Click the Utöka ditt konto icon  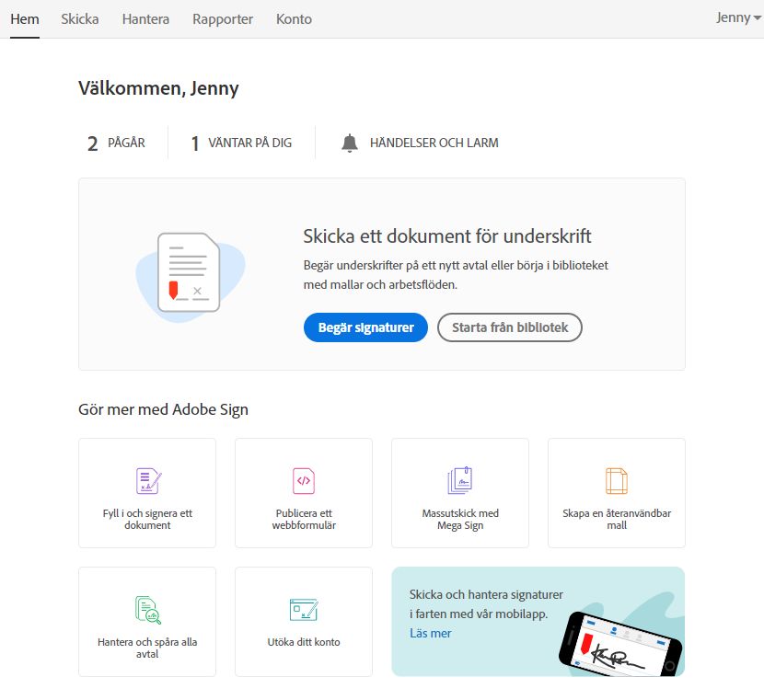coord(304,610)
